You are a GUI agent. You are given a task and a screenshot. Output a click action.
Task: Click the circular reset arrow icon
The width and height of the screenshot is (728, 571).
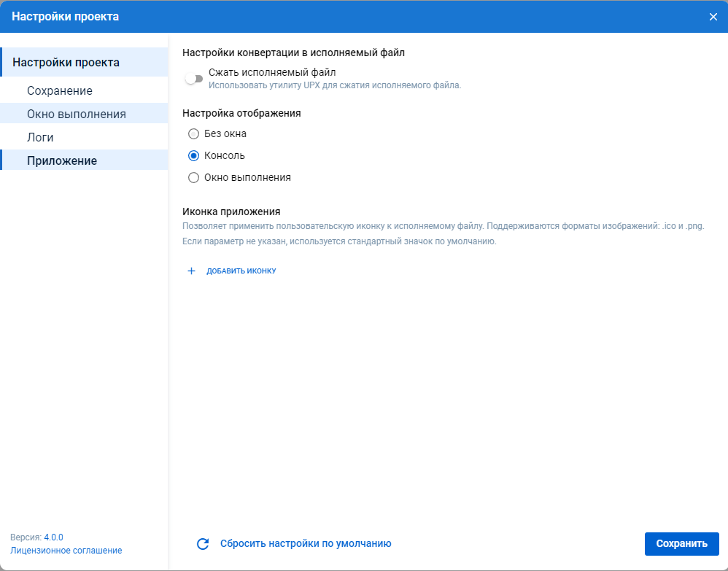tap(203, 543)
